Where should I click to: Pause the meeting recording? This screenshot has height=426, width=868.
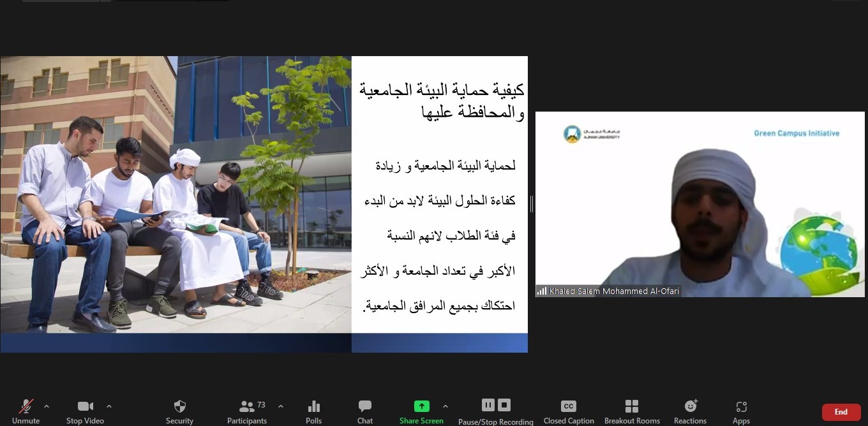coord(488,405)
